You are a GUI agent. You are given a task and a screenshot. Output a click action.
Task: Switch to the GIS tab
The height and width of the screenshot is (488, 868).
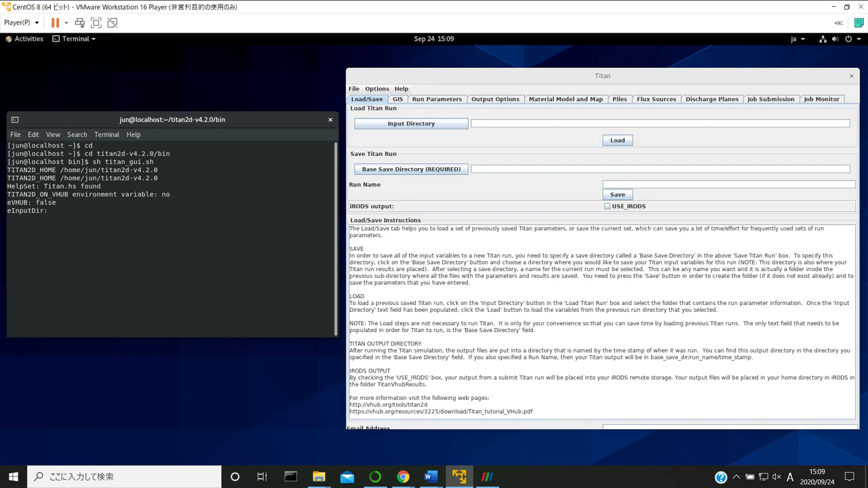(397, 99)
